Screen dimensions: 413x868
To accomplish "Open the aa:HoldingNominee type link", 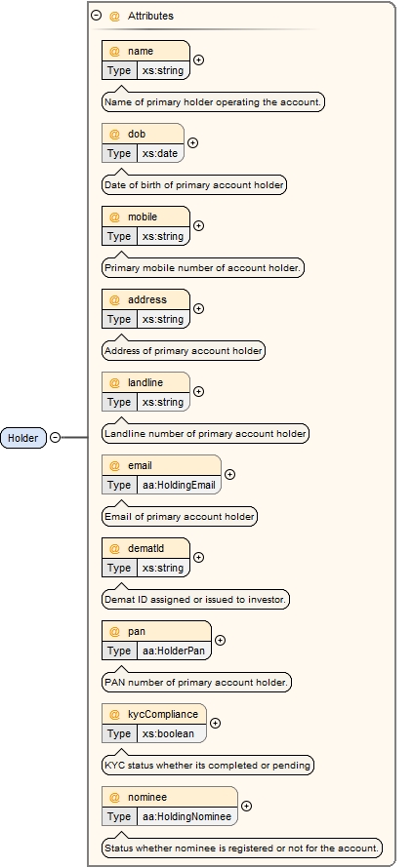I will [x=186, y=816].
